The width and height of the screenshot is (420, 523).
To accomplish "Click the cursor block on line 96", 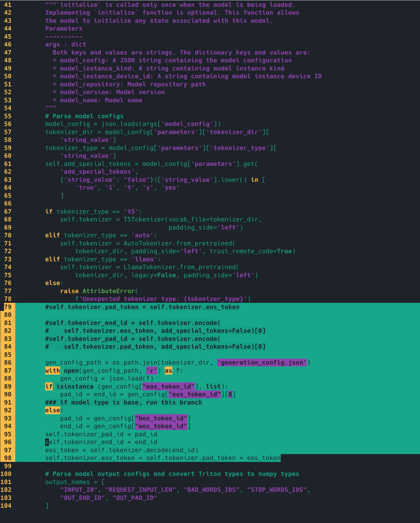I will 47,442.
